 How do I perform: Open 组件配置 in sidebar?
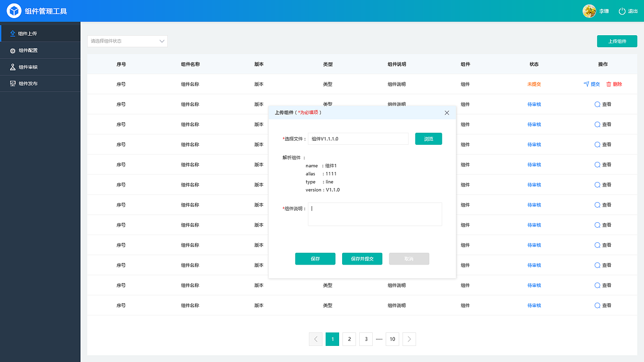coord(40,50)
